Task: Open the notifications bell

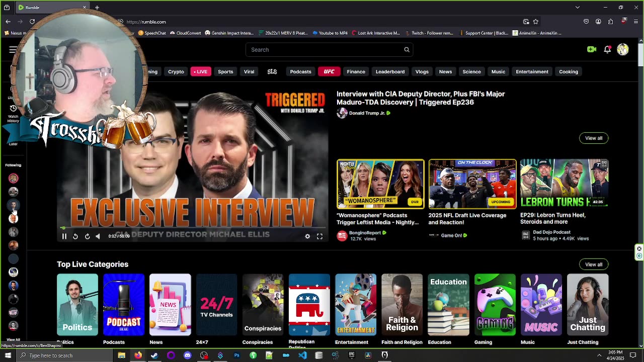Action: (607, 49)
